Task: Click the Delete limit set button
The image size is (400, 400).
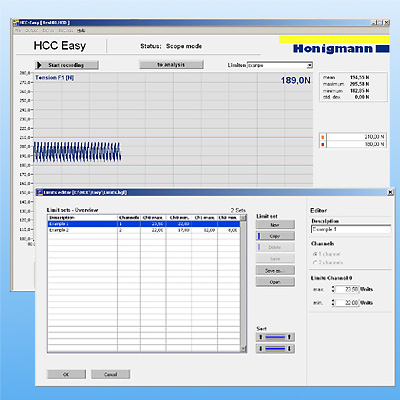Action: coord(275,247)
